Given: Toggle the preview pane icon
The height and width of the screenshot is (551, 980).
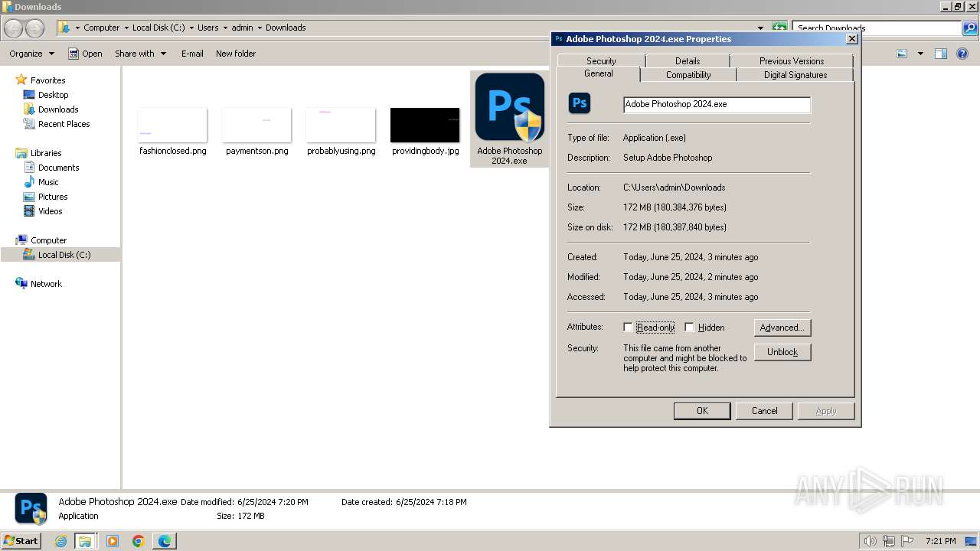Looking at the screenshot, I should click(x=941, y=54).
